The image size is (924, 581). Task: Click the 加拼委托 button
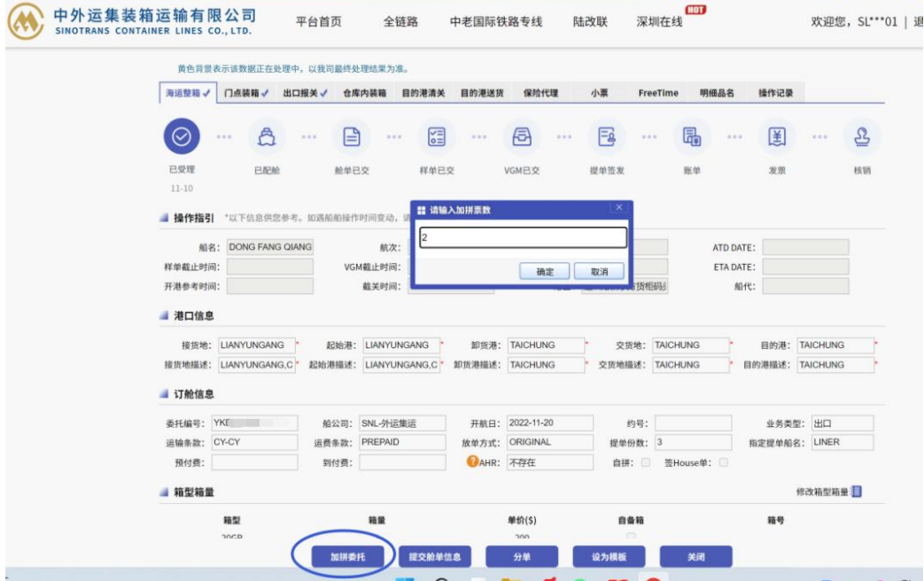click(347, 556)
